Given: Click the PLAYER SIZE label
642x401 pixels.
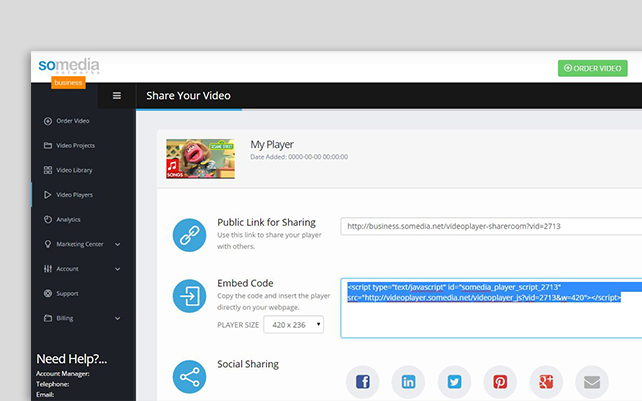Looking at the screenshot, I should [x=238, y=325].
